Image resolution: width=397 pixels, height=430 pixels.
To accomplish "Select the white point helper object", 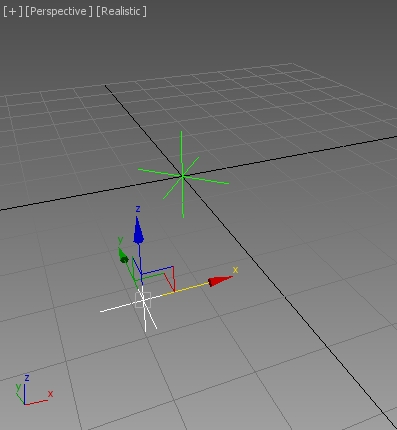I will coord(143,301).
